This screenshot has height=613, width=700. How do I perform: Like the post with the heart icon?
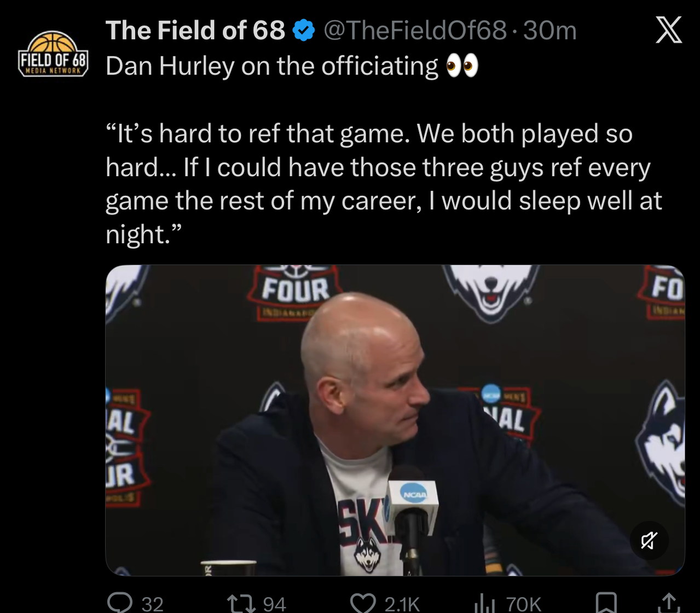tap(362, 603)
